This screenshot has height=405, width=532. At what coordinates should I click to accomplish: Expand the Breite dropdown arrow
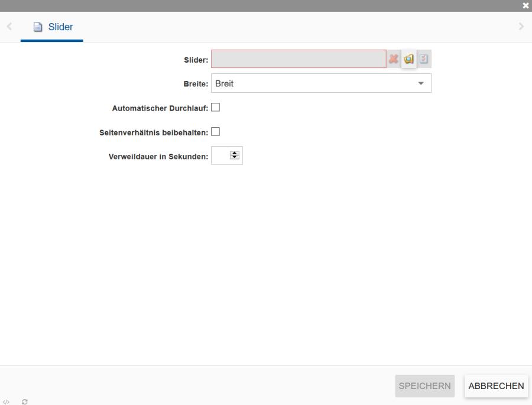(421, 83)
